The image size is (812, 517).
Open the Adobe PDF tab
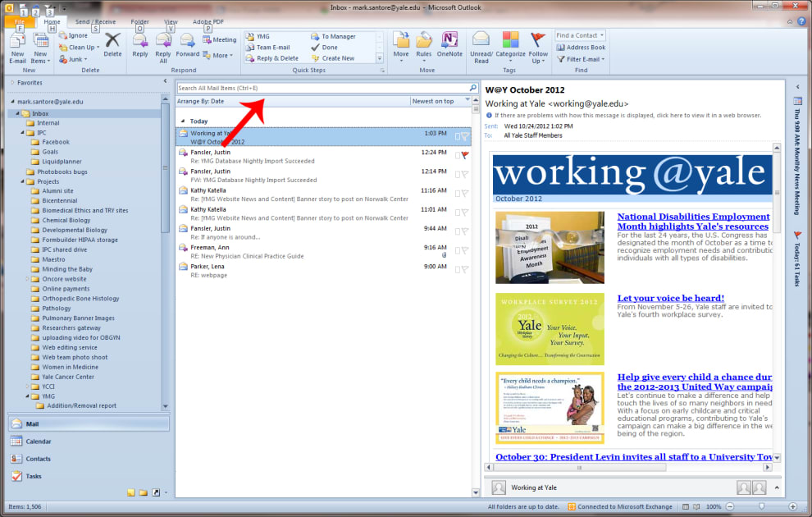pos(208,22)
